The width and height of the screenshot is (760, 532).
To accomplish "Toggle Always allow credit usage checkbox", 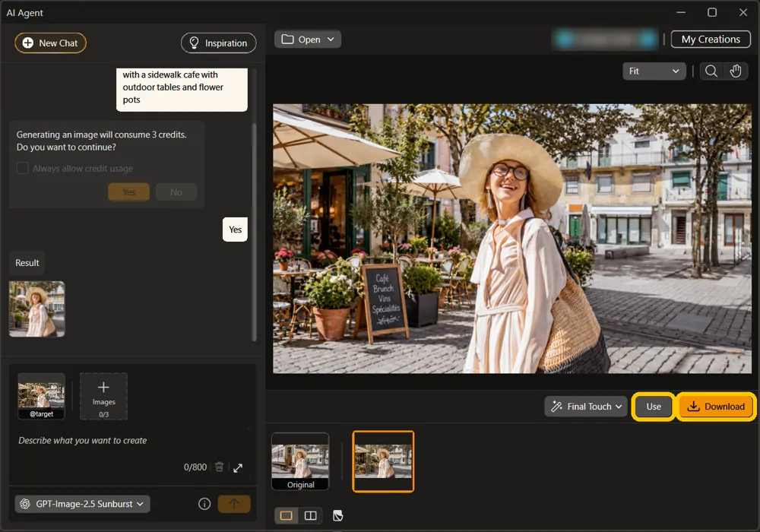I will tap(22, 168).
